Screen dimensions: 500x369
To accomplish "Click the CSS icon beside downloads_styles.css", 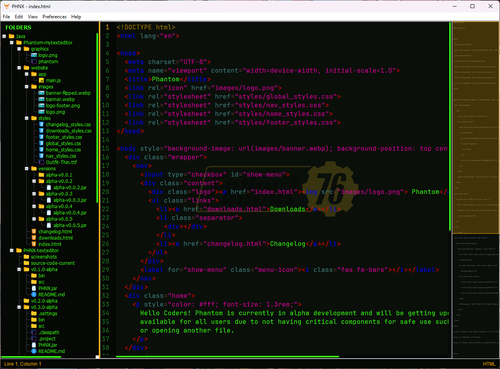I will click(41, 131).
